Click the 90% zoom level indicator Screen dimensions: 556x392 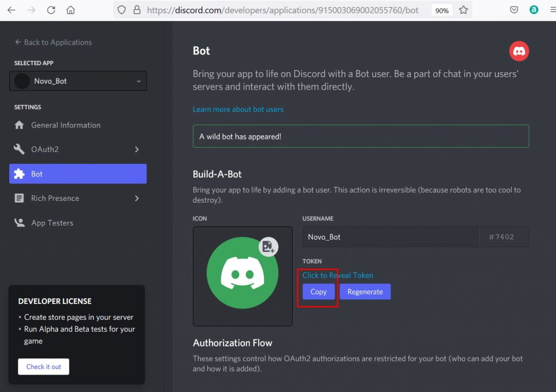pyautogui.click(x=442, y=10)
